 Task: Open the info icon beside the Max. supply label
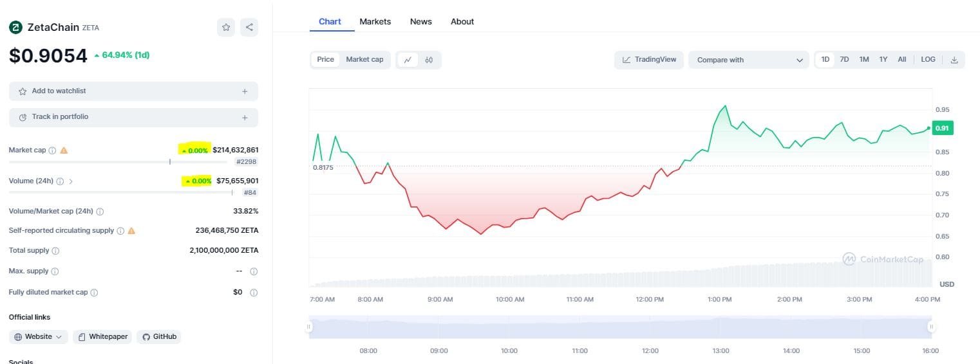pyautogui.click(x=55, y=271)
